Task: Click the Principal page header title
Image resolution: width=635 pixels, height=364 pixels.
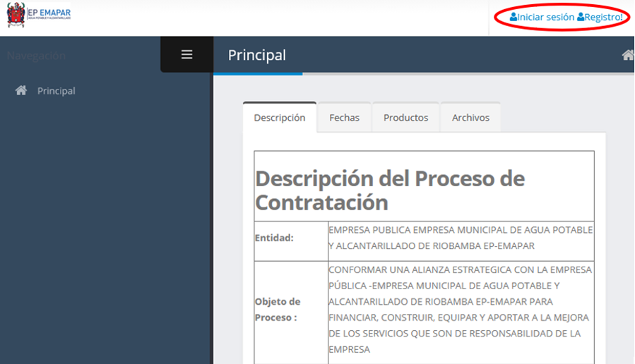Action: [257, 55]
